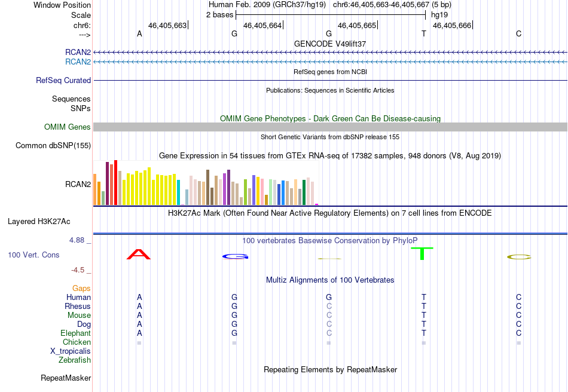Click the green T conservation logo letter
The image size is (568, 392).
[x=422, y=253]
